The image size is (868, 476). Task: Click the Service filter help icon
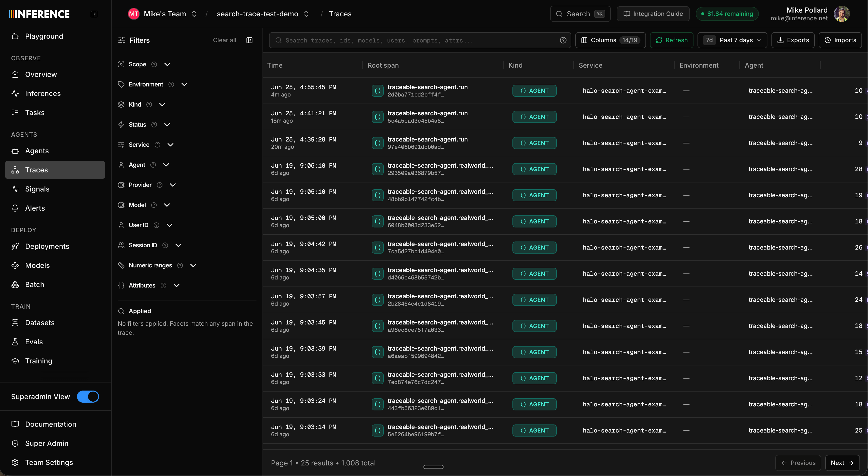click(157, 145)
